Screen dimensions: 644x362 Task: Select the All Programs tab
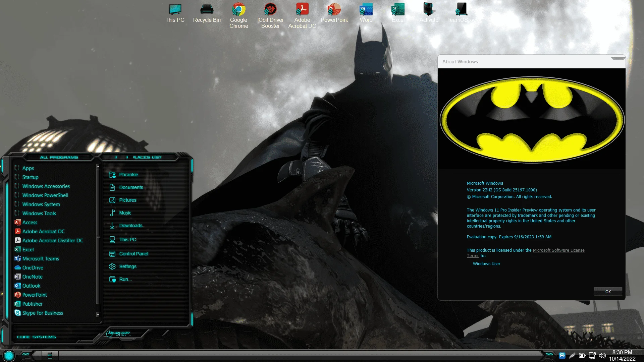[59, 157]
